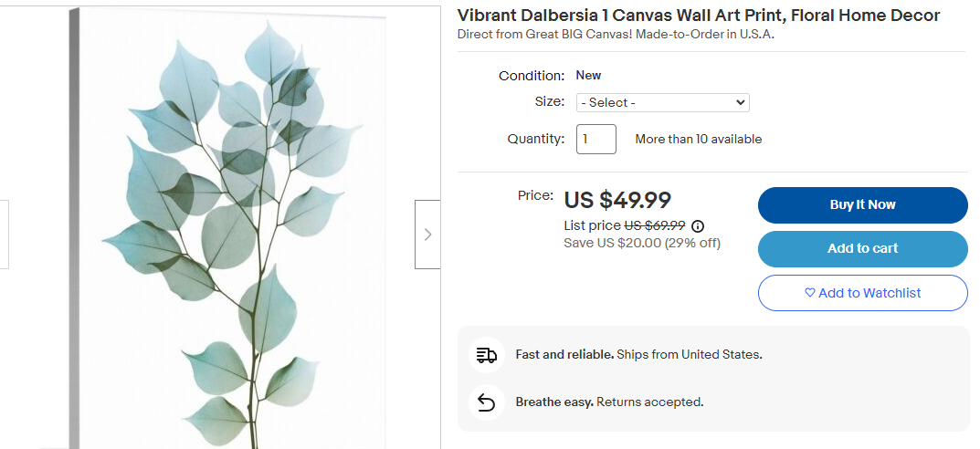Click the 'Save US $20.00 (29% off)' text
Image resolution: width=980 pixels, height=449 pixels.
[642, 243]
